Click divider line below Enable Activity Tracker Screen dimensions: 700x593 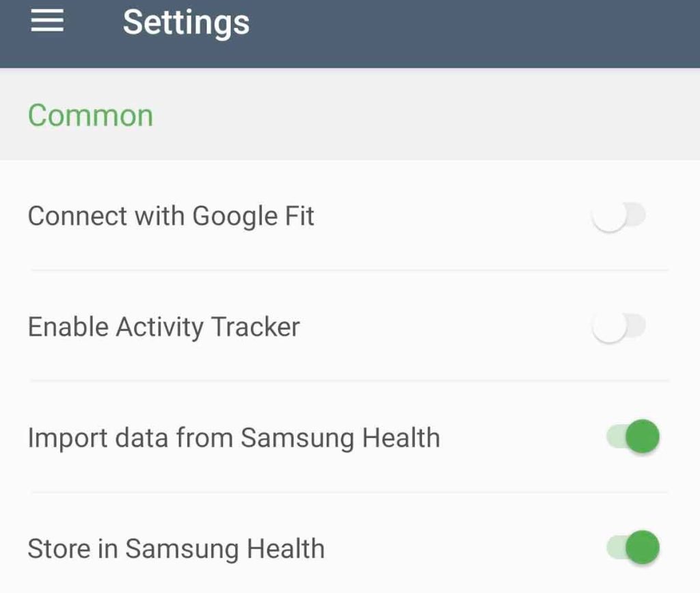click(x=349, y=380)
